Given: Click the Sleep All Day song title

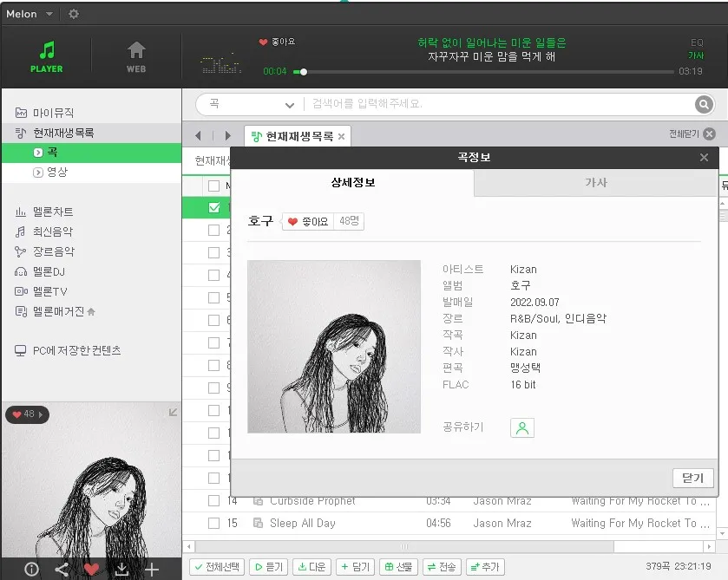Looking at the screenshot, I should [302, 524].
